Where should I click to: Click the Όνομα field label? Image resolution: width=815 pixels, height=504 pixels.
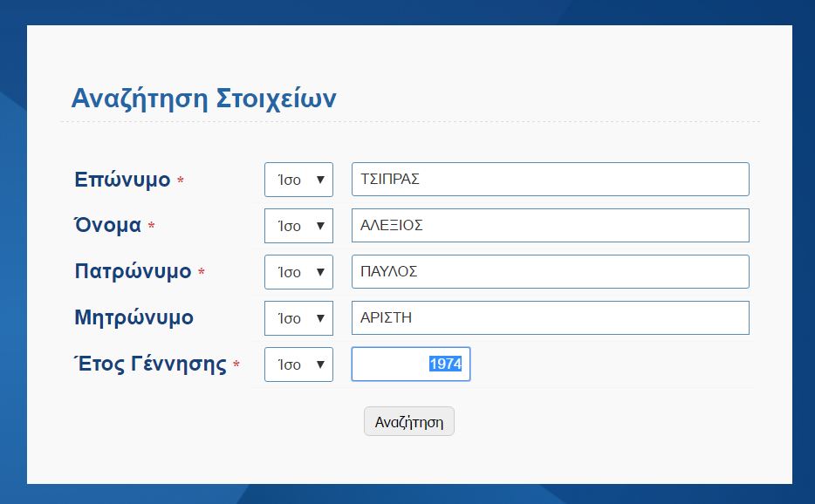coord(107,225)
